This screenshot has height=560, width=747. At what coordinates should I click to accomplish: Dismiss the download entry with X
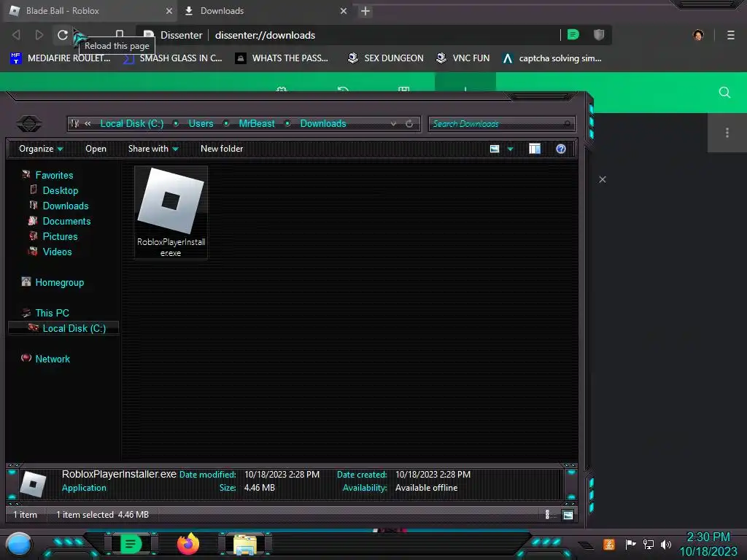603,179
